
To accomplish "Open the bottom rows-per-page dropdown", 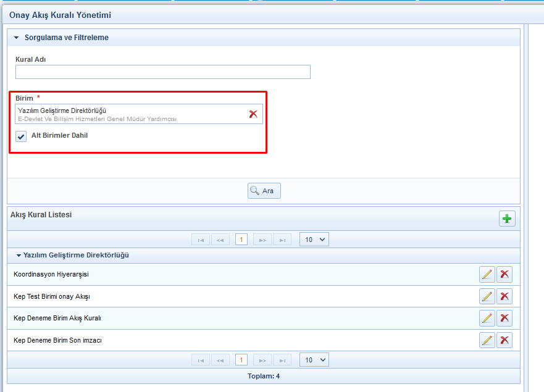I will [314, 360].
